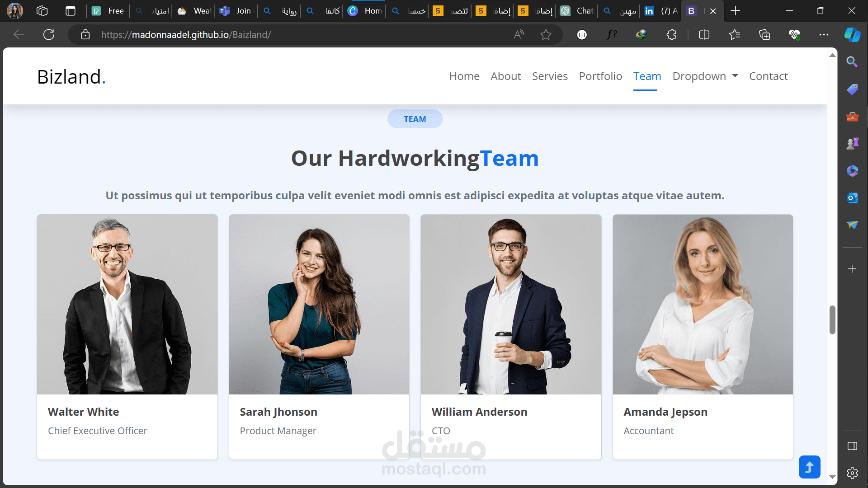Click the Outlook icon in sidebar

(852, 198)
